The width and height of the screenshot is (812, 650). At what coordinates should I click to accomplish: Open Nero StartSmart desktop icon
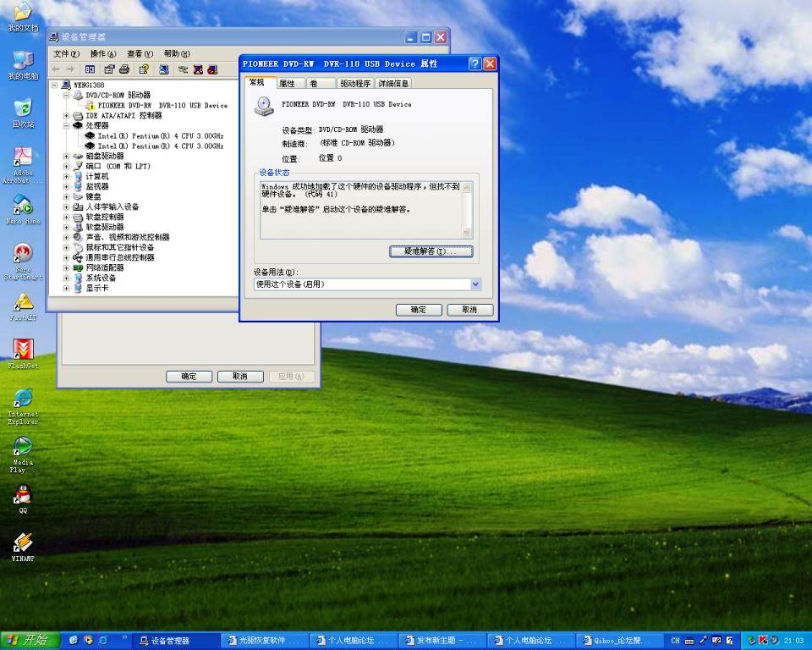[23, 262]
